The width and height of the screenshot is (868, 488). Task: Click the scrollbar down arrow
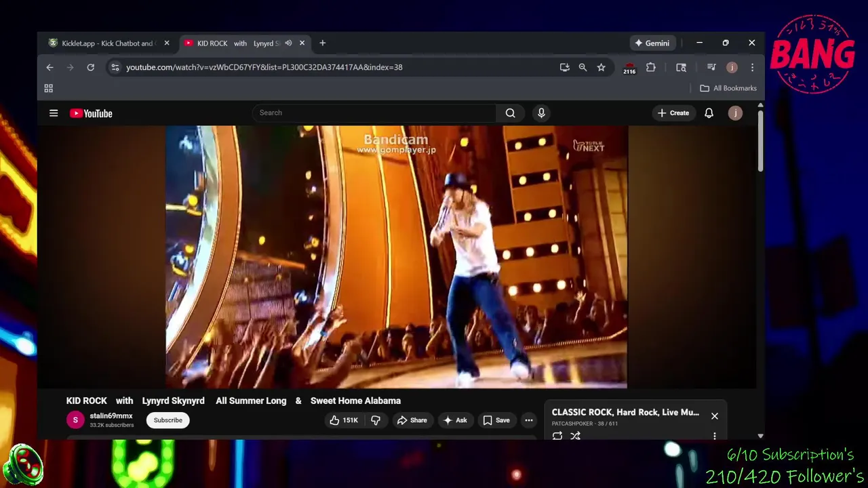point(760,436)
